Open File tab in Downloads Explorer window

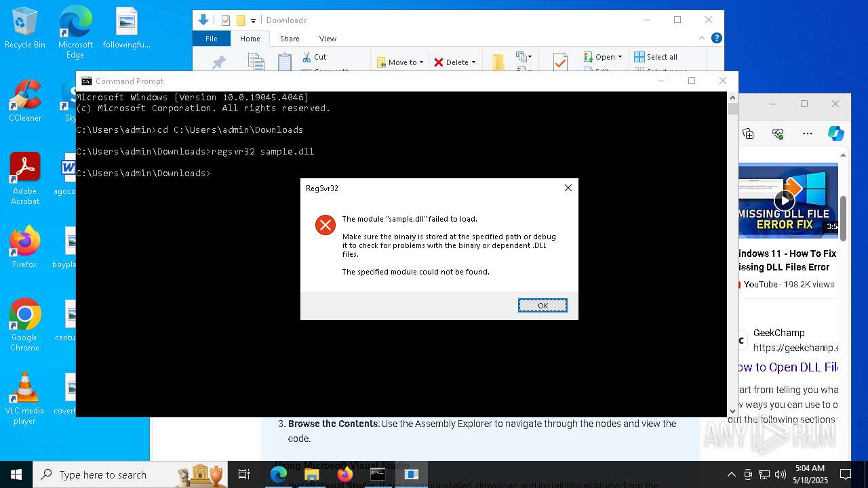[212, 39]
